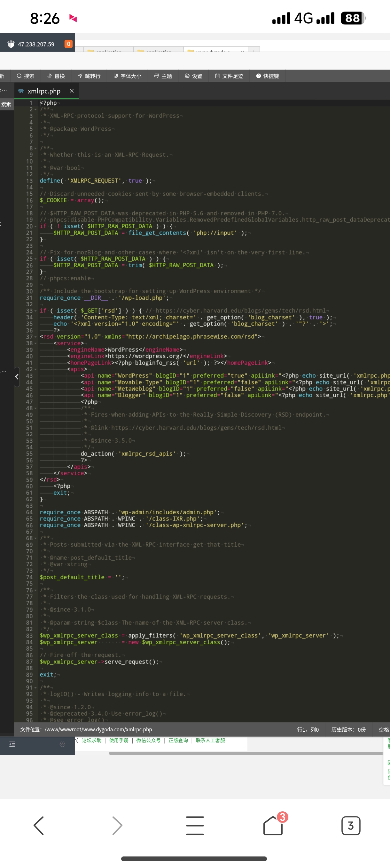This screenshot has width=390, height=868.
Task: Select the second folder tab behind the editor
Action: [159, 50]
